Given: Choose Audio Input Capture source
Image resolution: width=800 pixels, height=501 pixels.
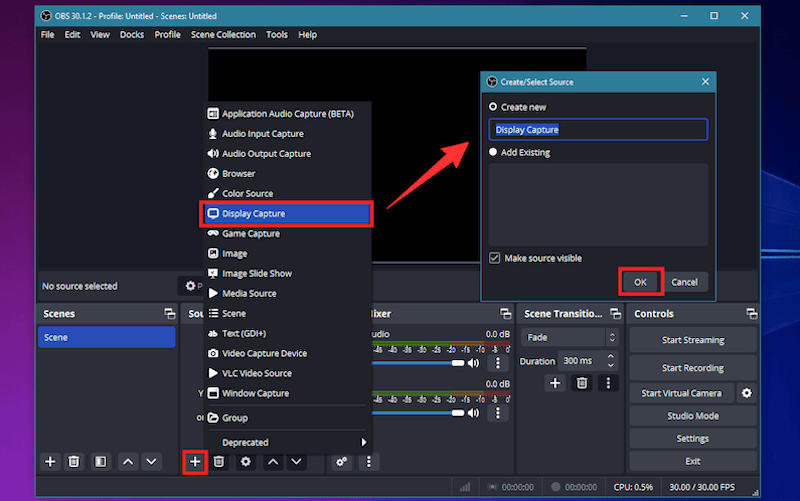Looking at the screenshot, I should click(x=288, y=134).
